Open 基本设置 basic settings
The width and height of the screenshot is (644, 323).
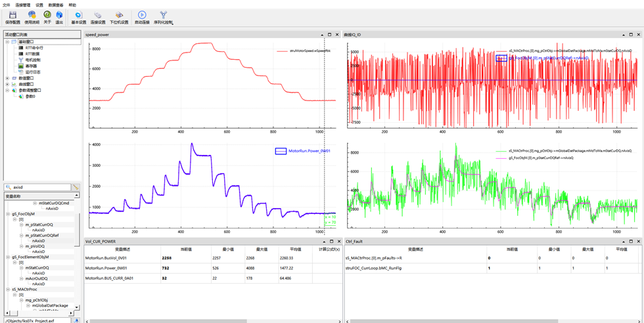coord(78,14)
